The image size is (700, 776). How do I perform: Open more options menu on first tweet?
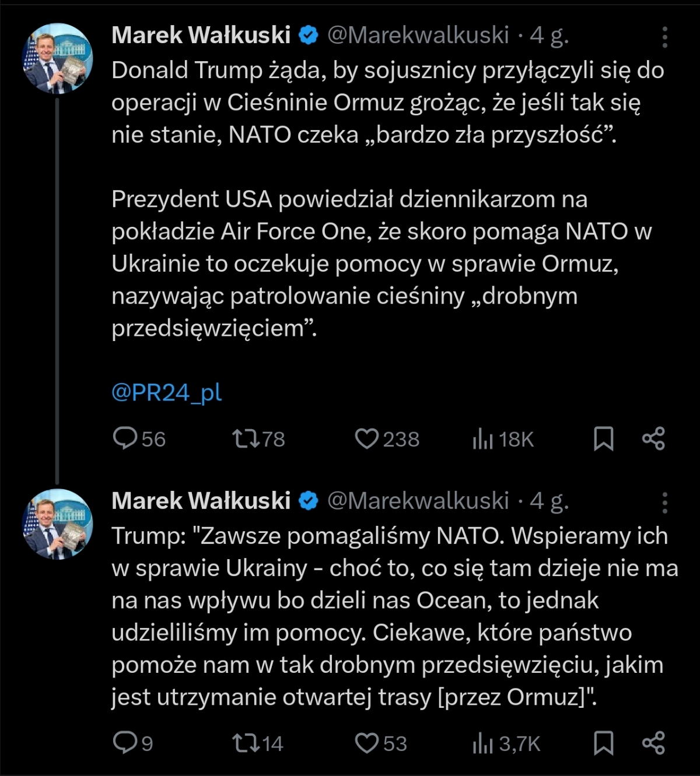[x=664, y=37]
